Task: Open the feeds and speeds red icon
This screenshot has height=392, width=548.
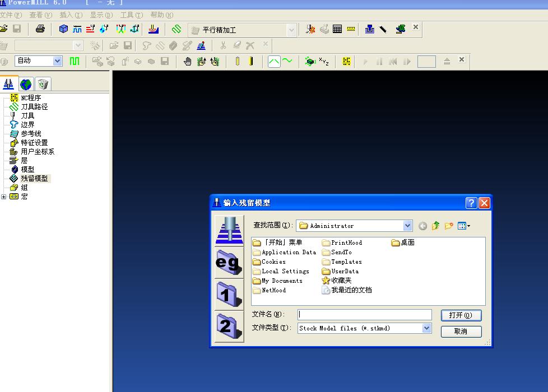Action: coord(90,29)
